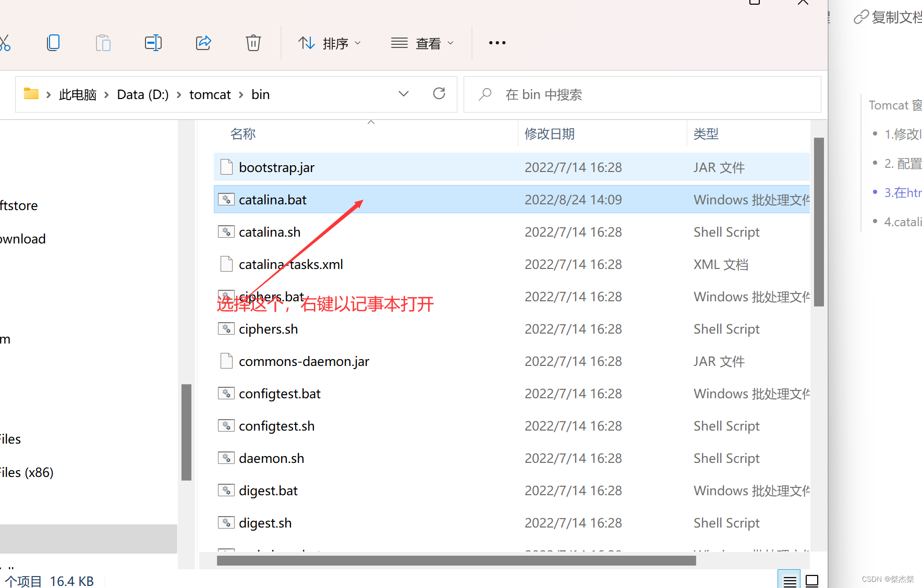
Task: Select the bootstrap.jar file
Action: [512, 167]
